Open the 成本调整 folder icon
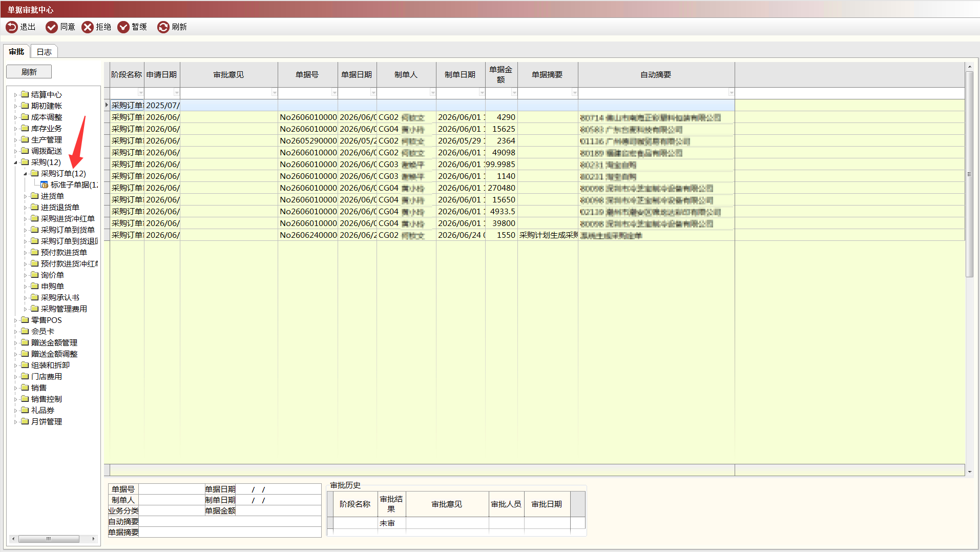980x552 pixels. pyautogui.click(x=25, y=117)
